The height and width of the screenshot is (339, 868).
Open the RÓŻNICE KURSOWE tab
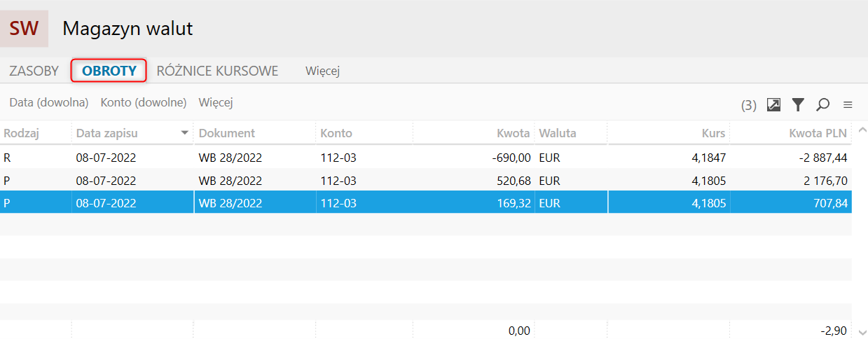(x=217, y=71)
